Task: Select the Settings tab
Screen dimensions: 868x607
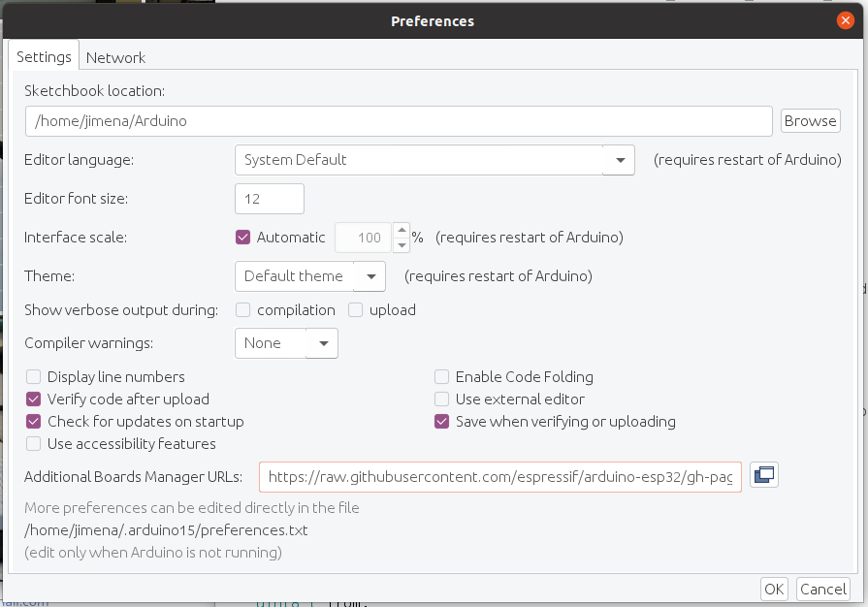Action: point(44,57)
